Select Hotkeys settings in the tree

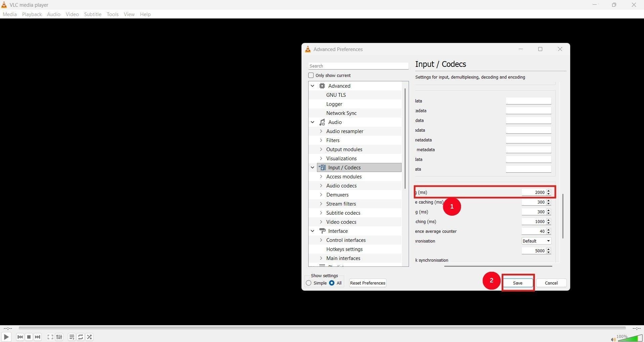[344, 249]
